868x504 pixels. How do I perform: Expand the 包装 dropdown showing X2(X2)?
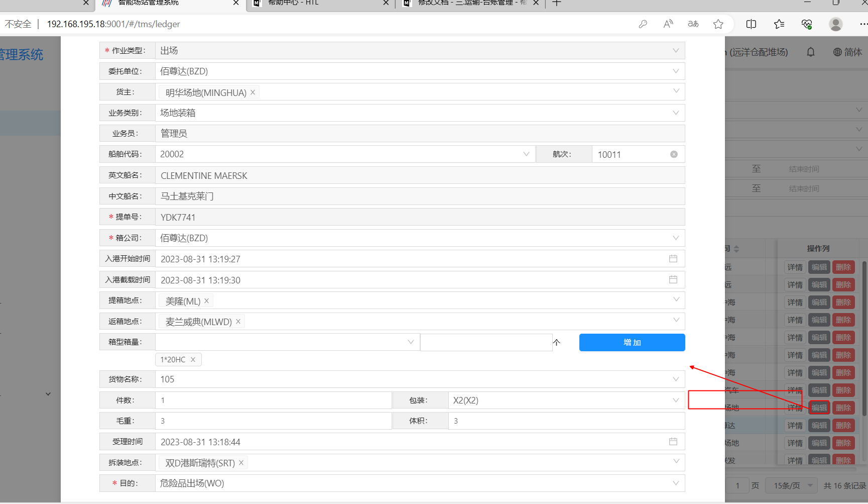coord(675,400)
